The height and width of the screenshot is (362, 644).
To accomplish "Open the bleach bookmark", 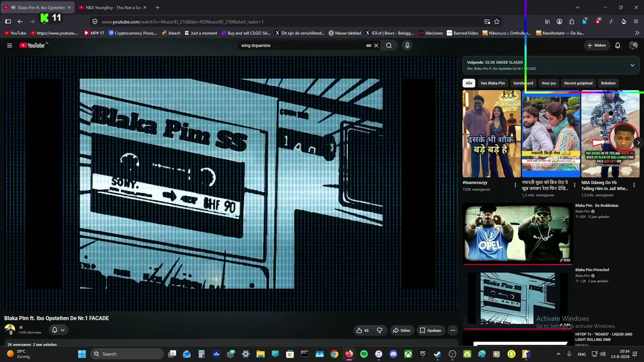I will coord(171,33).
